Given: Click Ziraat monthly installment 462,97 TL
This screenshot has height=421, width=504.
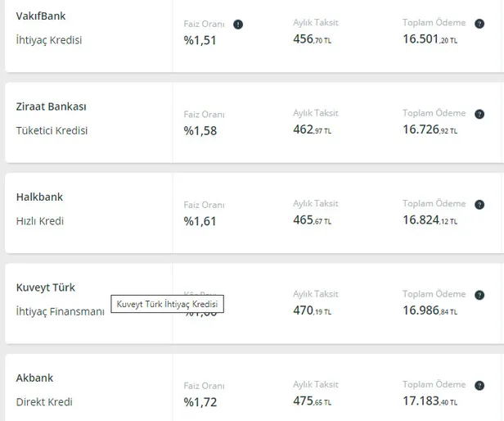Looking at the screenshot, I should [315, 129].
